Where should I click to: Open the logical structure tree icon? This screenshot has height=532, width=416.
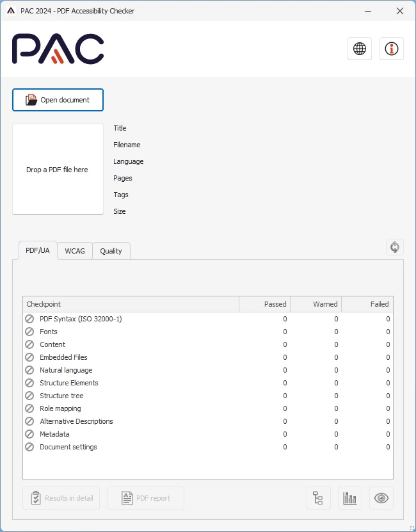(318, 498)
